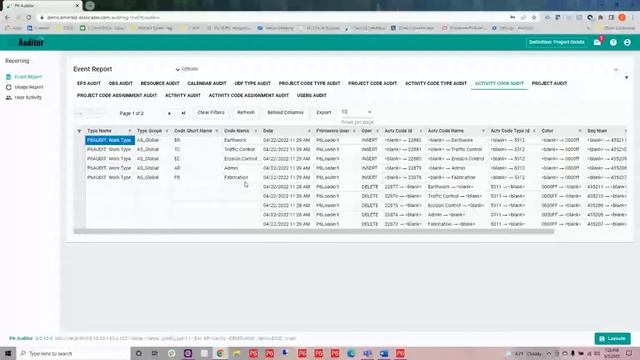This screenshot has height=360, width=640.
Task: Select the Erosion Control code name cell
Action: coord(241,159)
